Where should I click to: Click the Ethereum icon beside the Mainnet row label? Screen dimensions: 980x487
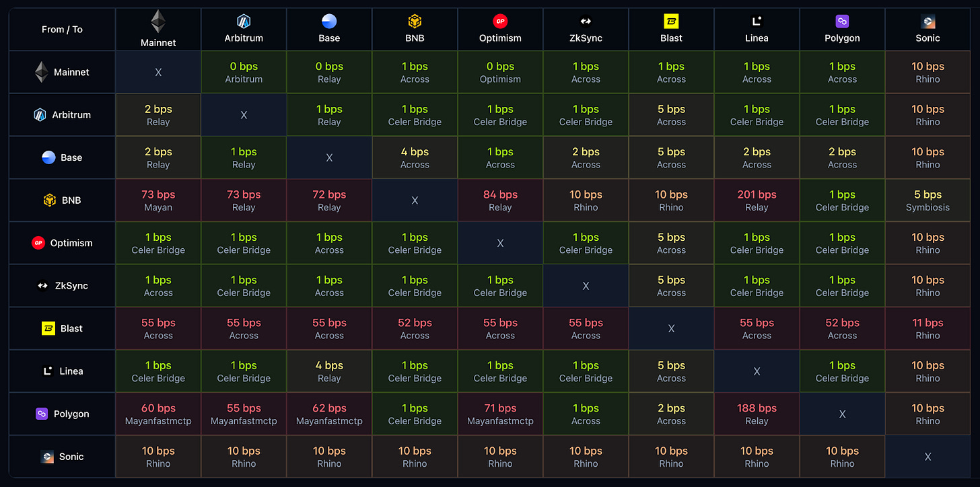click(x=42, y=72)
